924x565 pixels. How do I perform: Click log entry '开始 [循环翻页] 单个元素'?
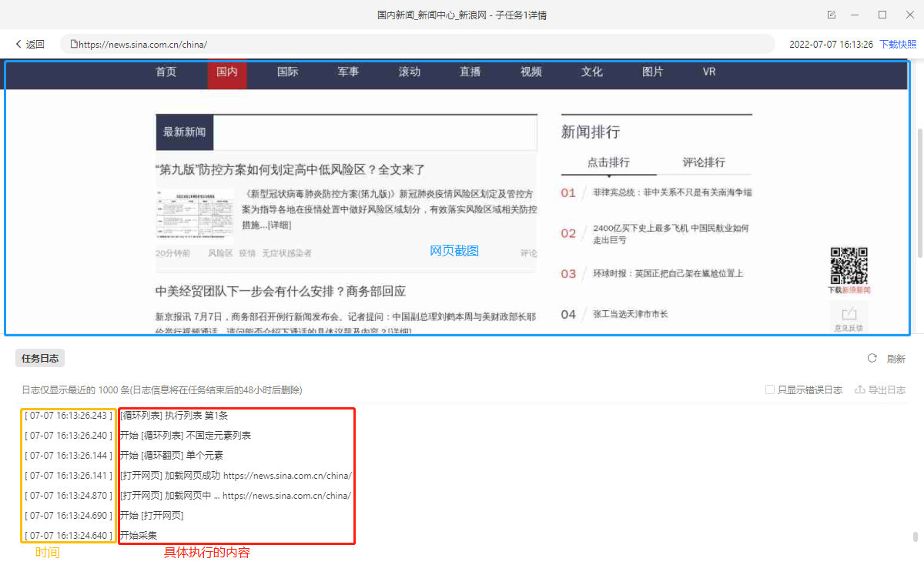(x=172, y=456)
